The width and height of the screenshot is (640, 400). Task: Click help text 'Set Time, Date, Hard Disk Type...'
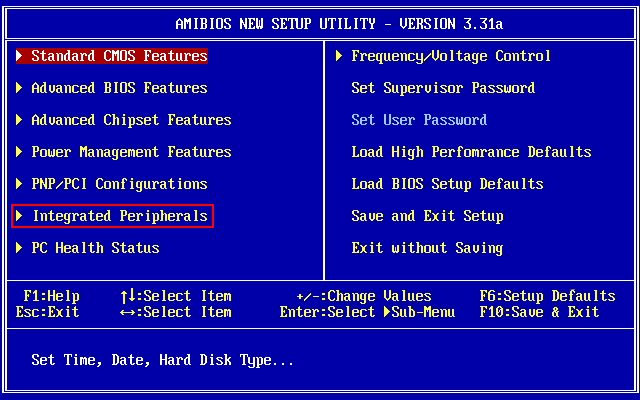(162, 360)
